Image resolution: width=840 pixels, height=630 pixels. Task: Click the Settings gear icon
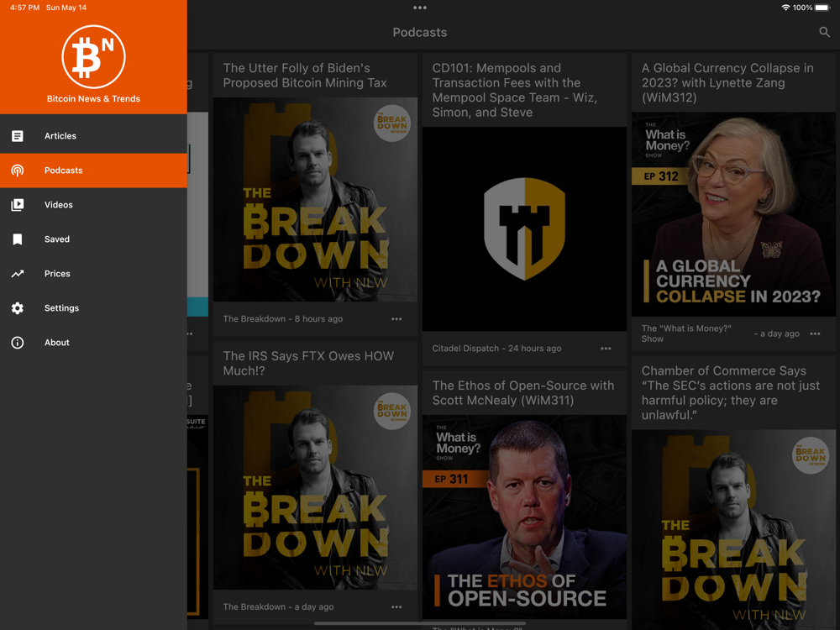click(18, 308)
